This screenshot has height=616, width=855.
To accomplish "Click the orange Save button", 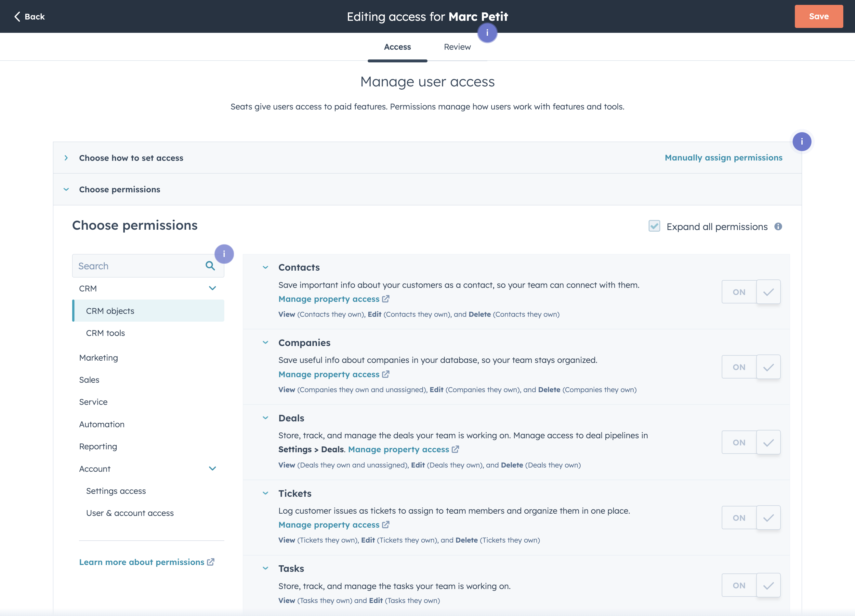I will (819, 17).
